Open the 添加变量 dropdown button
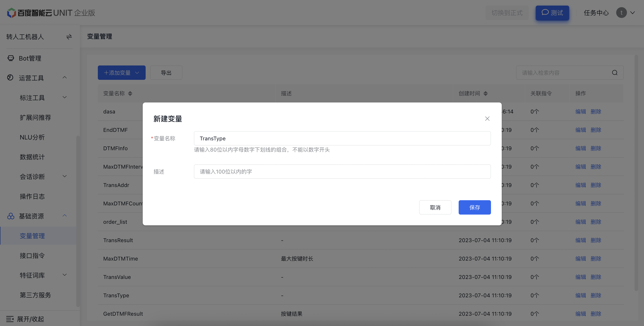 click(121, 73)
